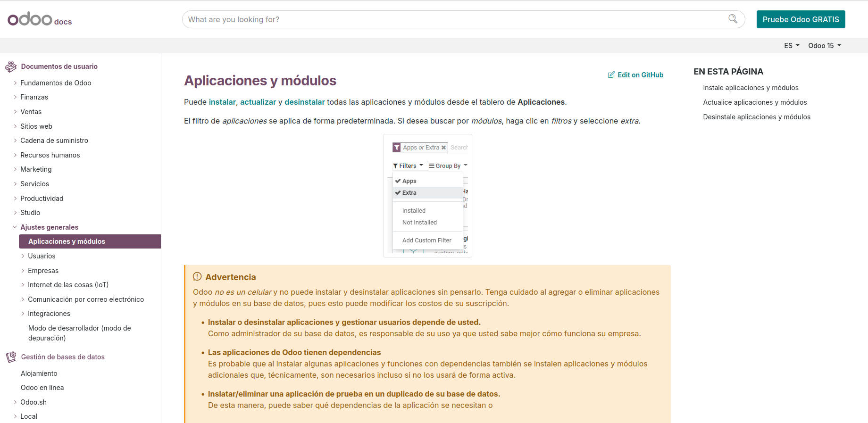Click the Documentos de usuario section icon

[x=11, y=67]
